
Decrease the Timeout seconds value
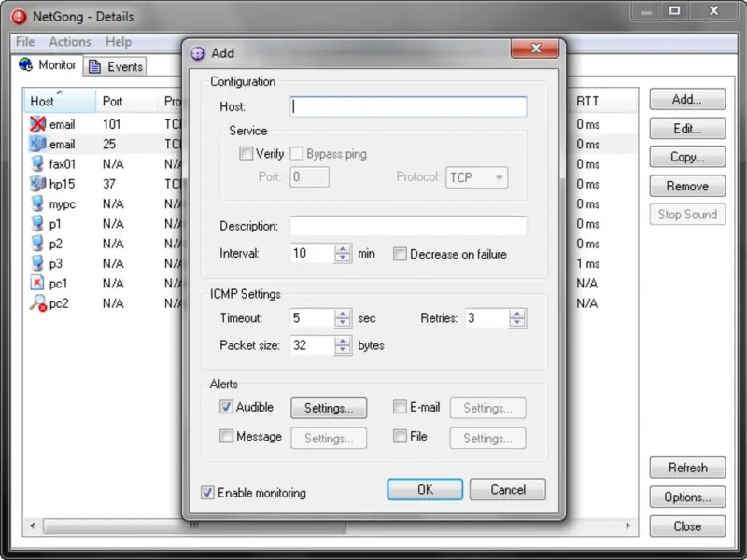pos(343,323)
